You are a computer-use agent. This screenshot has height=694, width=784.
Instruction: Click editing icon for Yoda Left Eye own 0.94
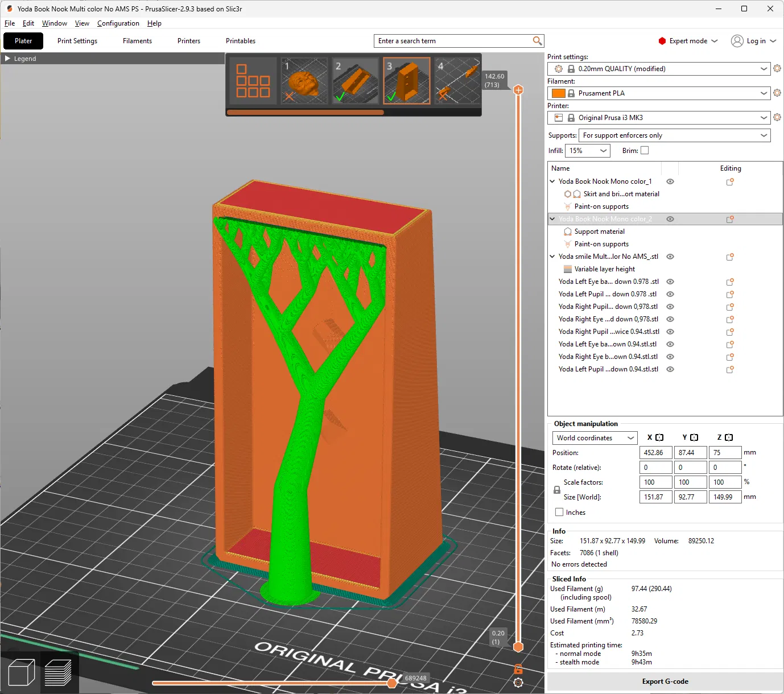[x=730, y=344]
